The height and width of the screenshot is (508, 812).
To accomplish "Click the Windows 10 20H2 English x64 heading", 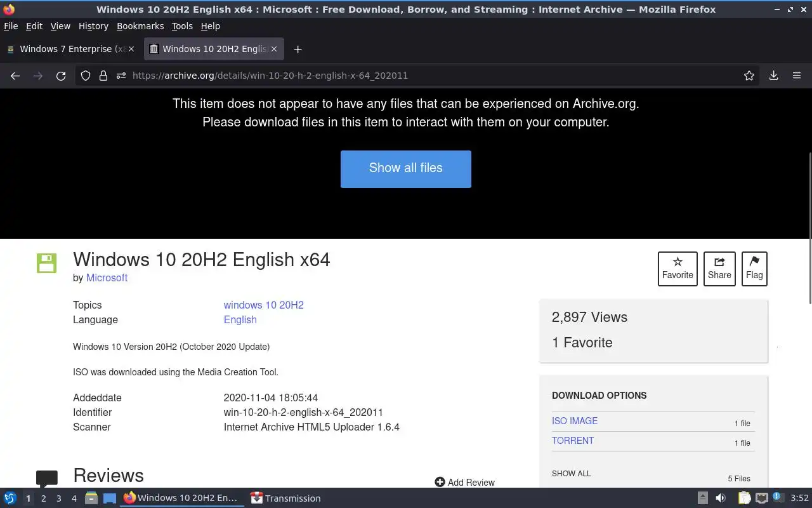I will click(202, 260).
